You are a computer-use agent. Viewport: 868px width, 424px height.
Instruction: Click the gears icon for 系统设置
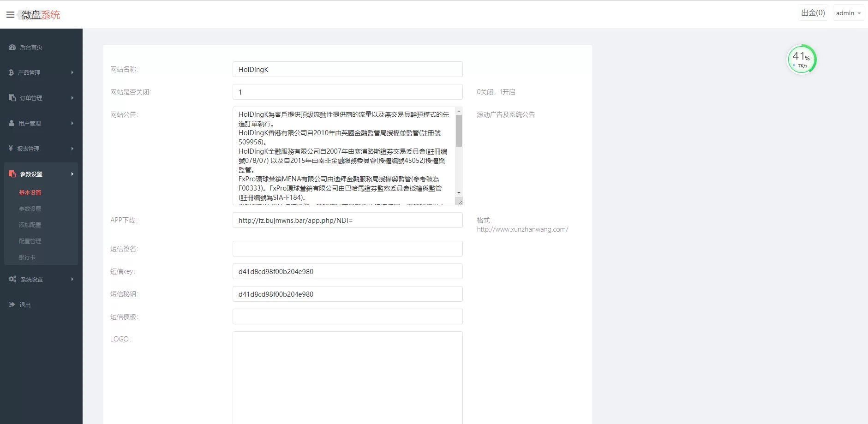12,279
